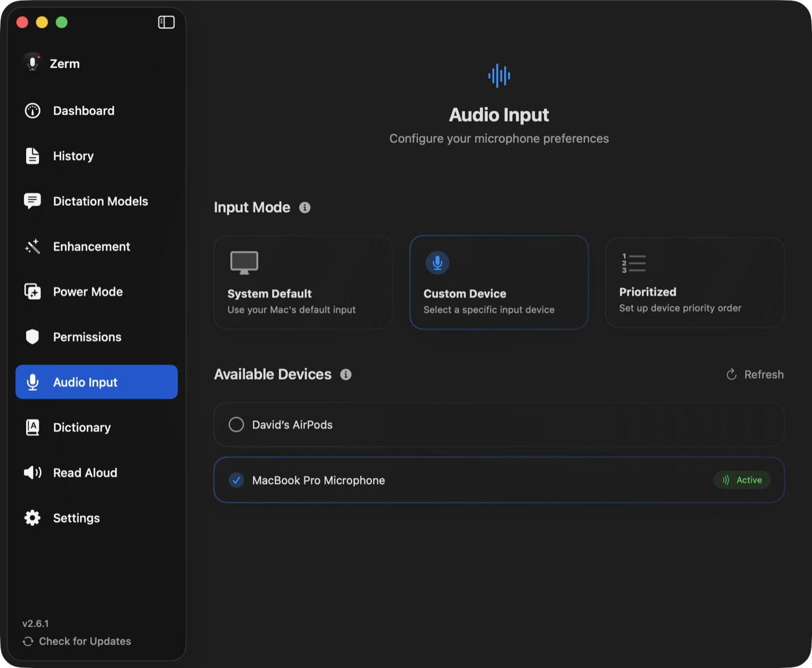This screenshot has width=812, height=668.
Task: Choose the System Default input mode card
Action: tap(303, 282)
